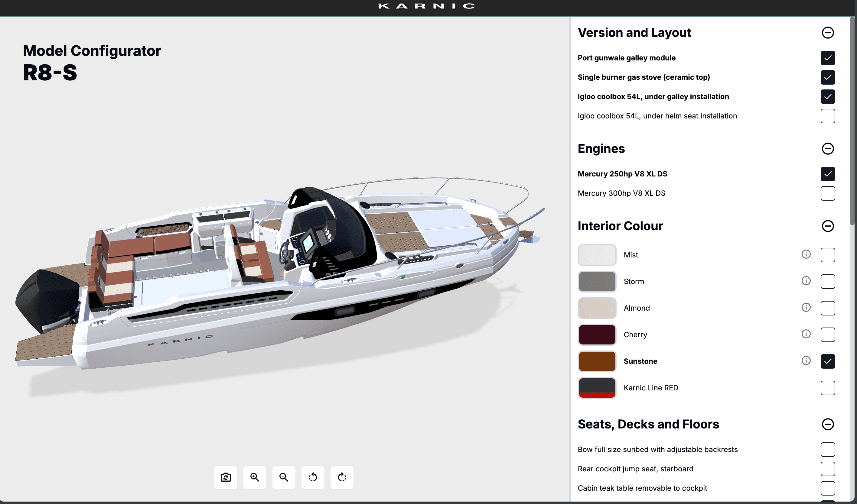Viewport: 857px width, 504px height.
Task: Select the zoom out tool
Action: pyautogui.click(x=284, y=477)
